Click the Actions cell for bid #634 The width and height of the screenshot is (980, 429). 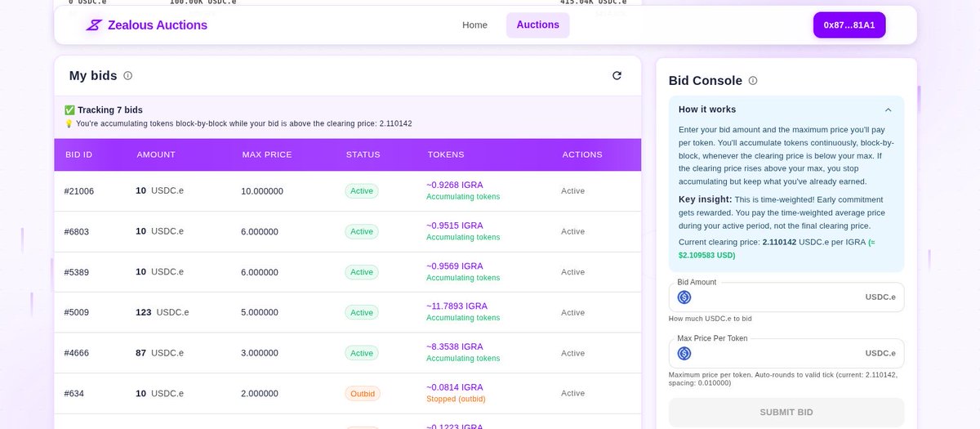coord(573,393)
